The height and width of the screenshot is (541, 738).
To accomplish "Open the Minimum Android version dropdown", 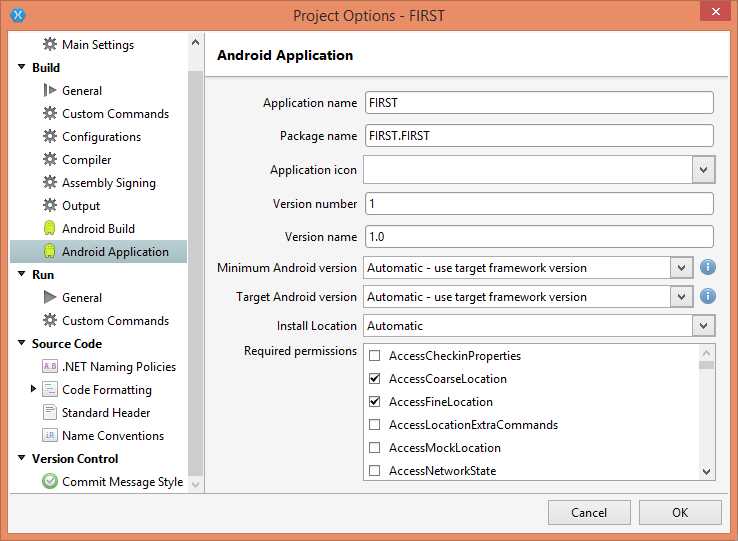I will point(681,268).
